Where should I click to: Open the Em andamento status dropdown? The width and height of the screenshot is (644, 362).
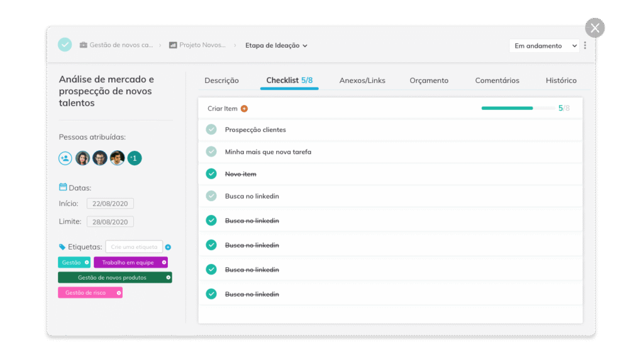(x=544, y=45)
